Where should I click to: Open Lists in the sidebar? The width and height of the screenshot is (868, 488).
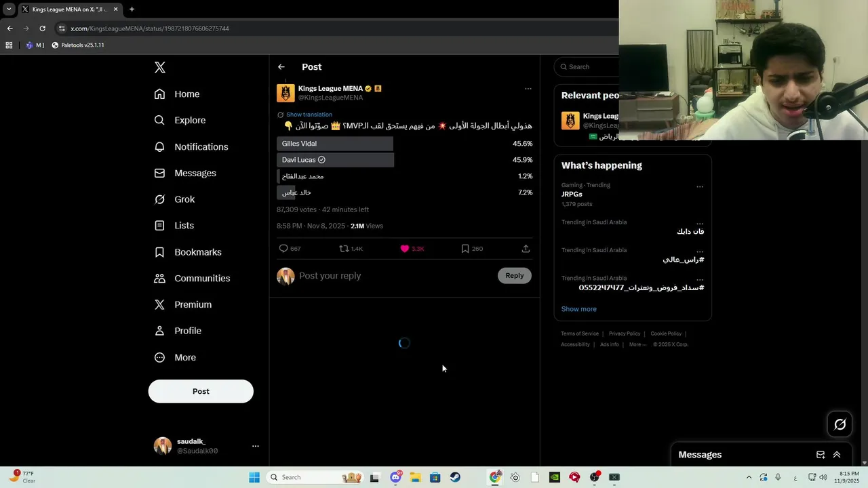pos(174,226)
